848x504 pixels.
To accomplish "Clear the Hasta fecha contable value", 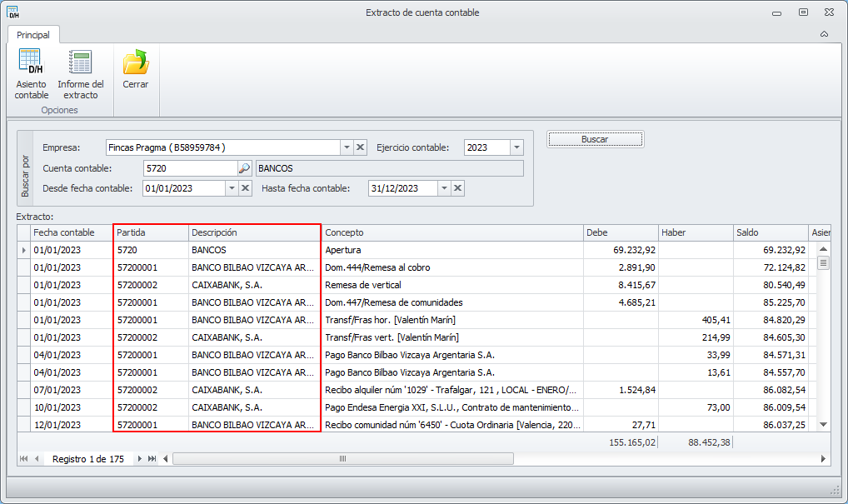I will click(458, 188).
